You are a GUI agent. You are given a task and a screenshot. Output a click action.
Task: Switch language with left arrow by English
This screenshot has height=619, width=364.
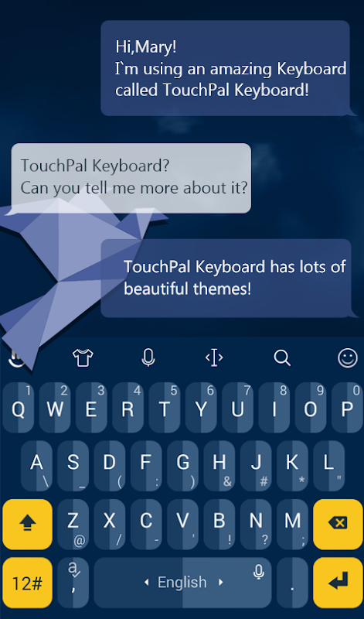coord(147,583)
